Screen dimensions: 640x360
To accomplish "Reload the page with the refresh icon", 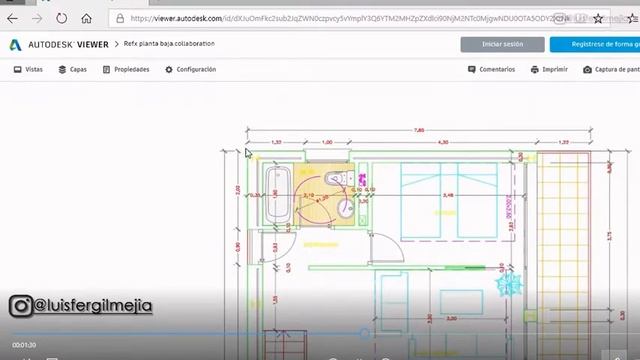I will [x=62, y=18].
